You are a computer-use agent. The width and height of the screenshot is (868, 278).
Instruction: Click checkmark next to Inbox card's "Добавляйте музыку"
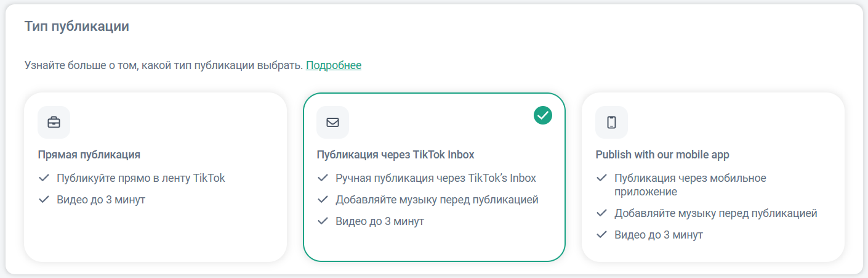[x=323, y=200]
